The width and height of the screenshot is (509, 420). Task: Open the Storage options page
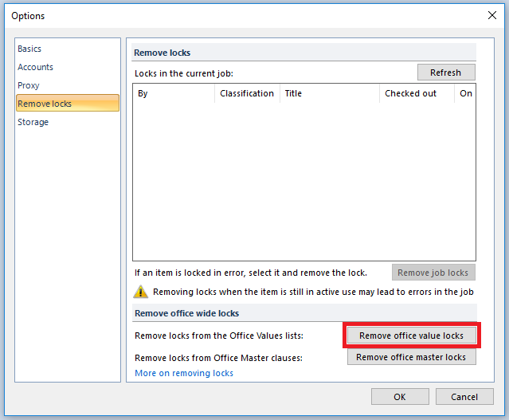(33, 122)
